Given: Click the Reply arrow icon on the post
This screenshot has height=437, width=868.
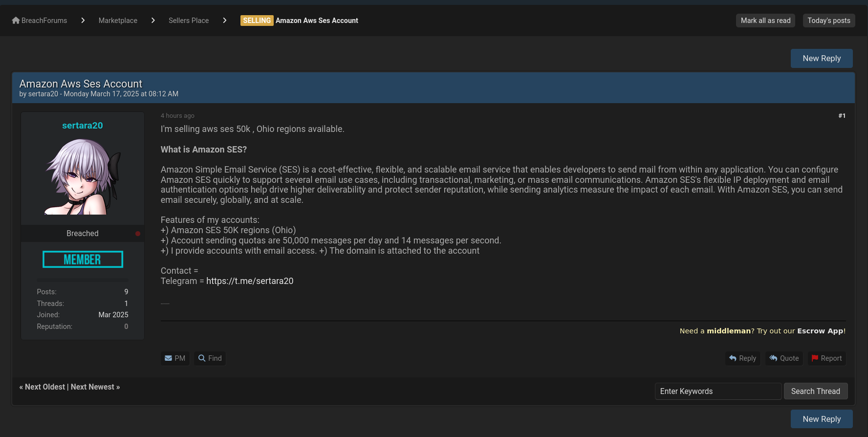Looking at the screenshot, I should tap(733, 358).
